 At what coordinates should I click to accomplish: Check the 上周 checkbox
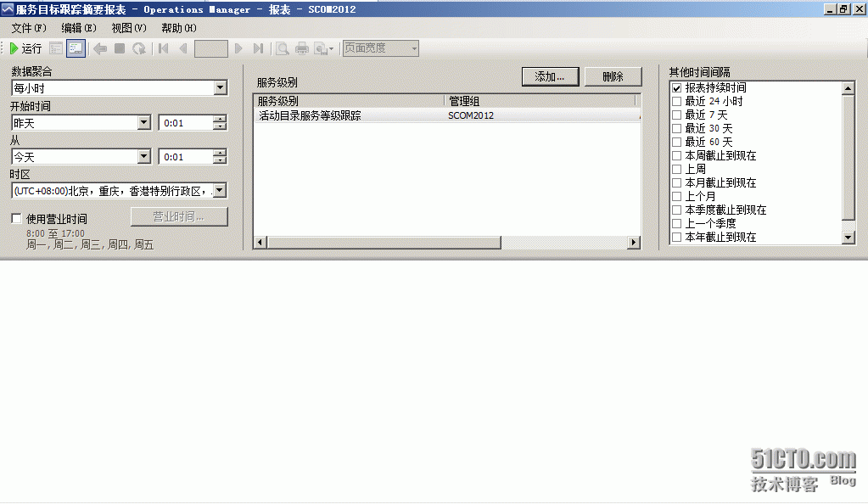click(676, 170)
